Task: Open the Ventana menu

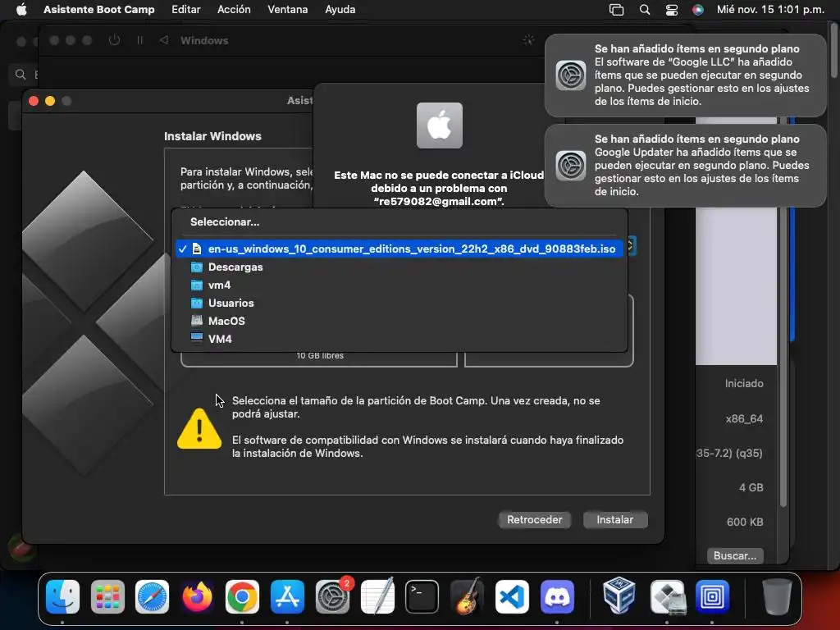Action: pos(288,9)
